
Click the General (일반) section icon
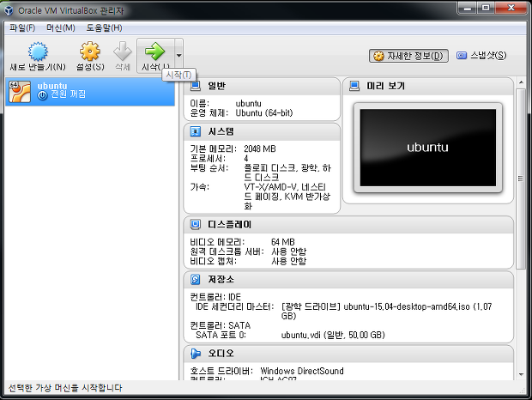point(195,86)
